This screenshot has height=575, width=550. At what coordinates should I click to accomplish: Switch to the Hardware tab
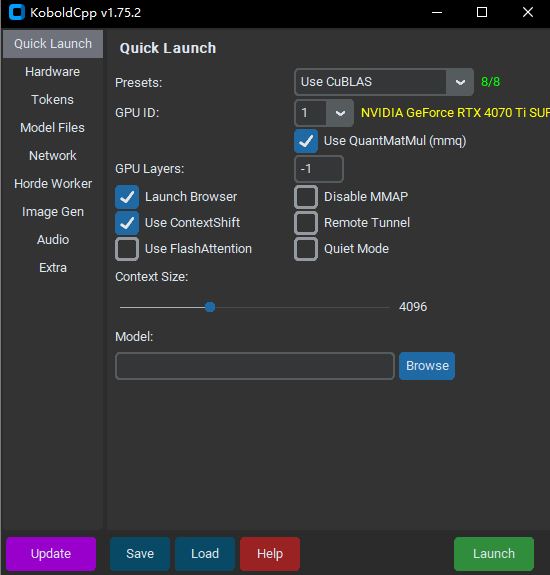[53, 72]
